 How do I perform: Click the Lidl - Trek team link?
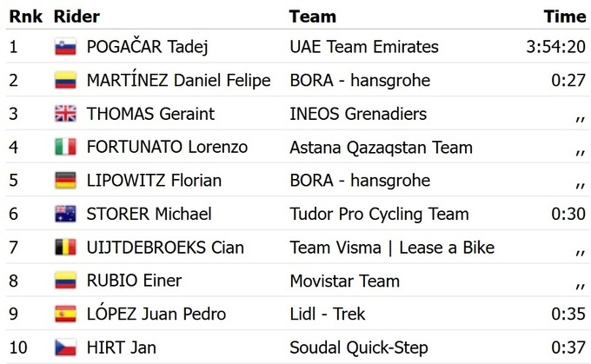click(327, 314)
